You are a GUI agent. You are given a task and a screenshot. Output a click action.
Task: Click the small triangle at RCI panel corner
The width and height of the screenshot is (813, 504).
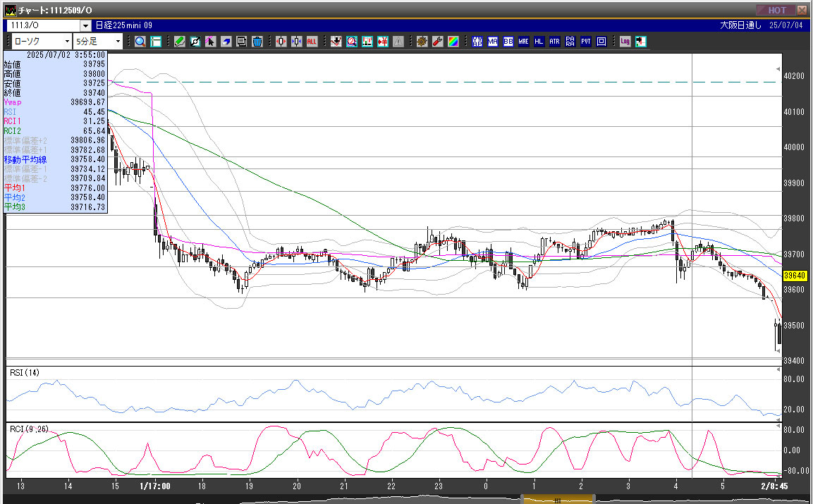tap(778, 426)
